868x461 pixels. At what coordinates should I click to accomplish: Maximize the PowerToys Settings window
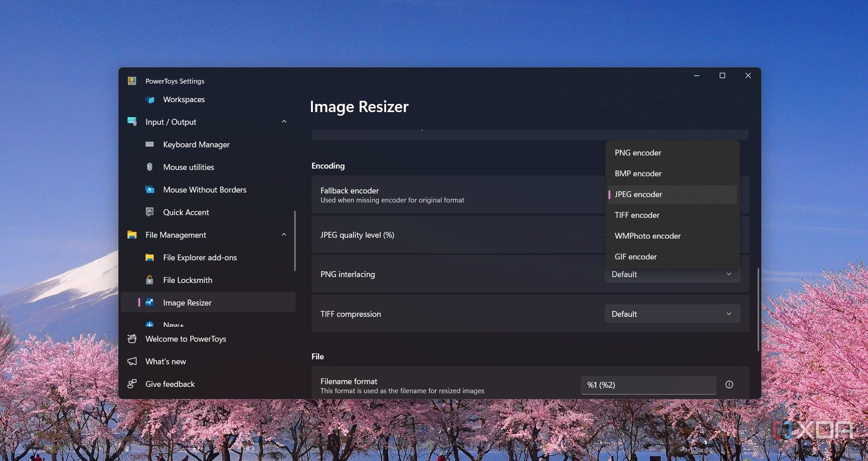pyautogui.click(x=722, y=75)
